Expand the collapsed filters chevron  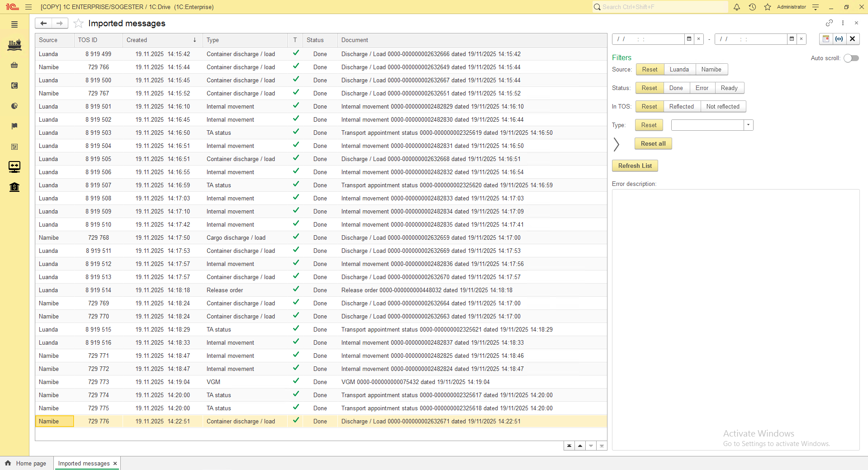point(616,144)
